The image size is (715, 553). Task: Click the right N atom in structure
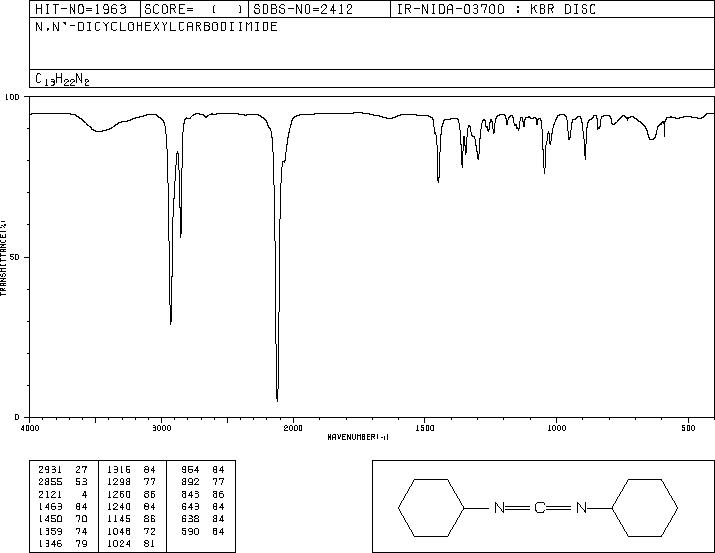pos(581,508)
